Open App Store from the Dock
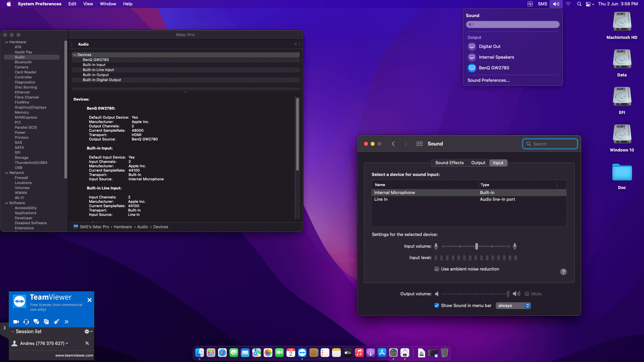Screen dimensions: 644x362 tap(382, 353)
